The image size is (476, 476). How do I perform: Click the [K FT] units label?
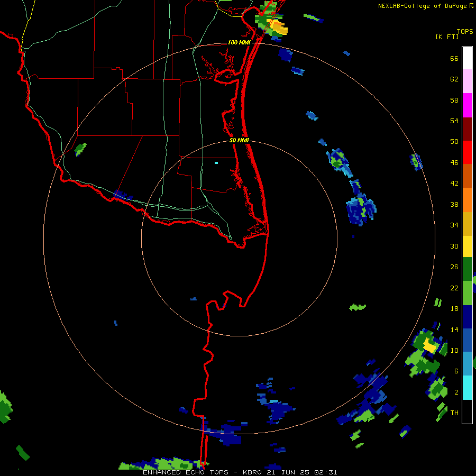click(447, 36)
